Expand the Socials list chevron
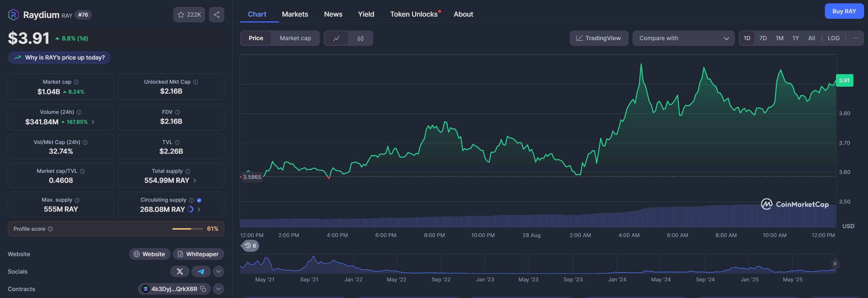 pos(218,271)
